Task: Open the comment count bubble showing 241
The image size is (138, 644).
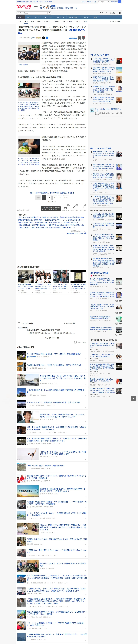Action: coord(33,38)
